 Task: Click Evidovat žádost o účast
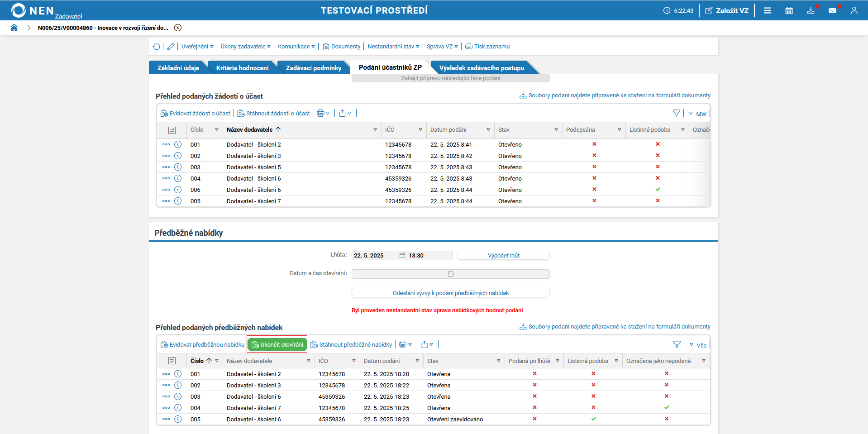click(196, 113)
